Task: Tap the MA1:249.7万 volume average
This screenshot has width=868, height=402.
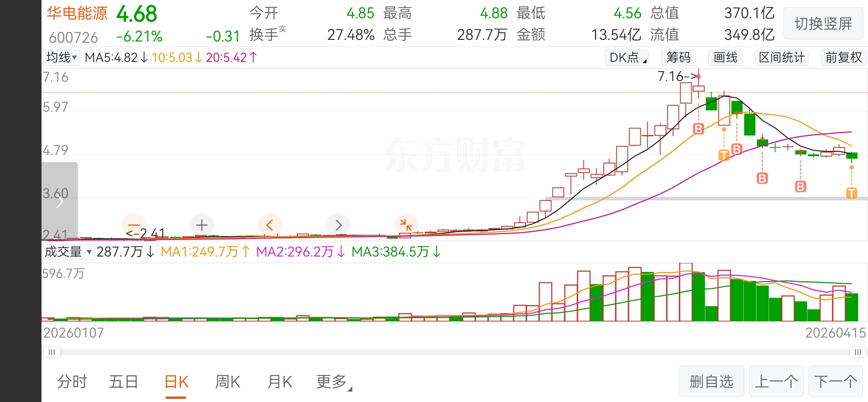Action: pyautogui.click(x=205, y=252)
